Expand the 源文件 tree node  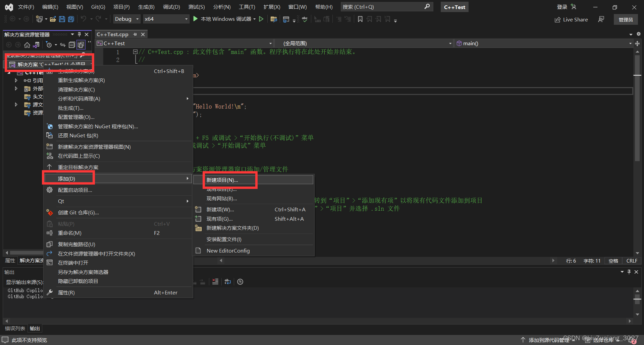coord(16,105)
